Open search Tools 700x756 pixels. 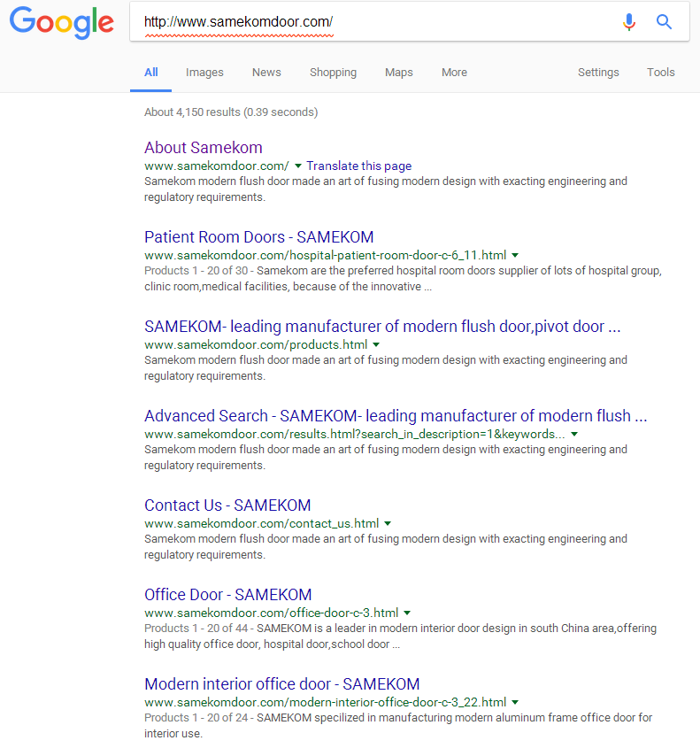pyautogui.click(x=660, y=73)
